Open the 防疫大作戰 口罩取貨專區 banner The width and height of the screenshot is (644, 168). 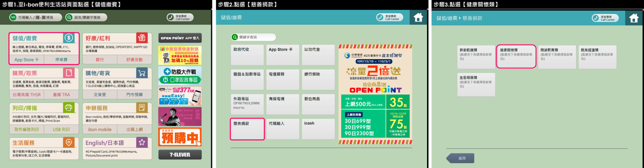click(180, 76)
